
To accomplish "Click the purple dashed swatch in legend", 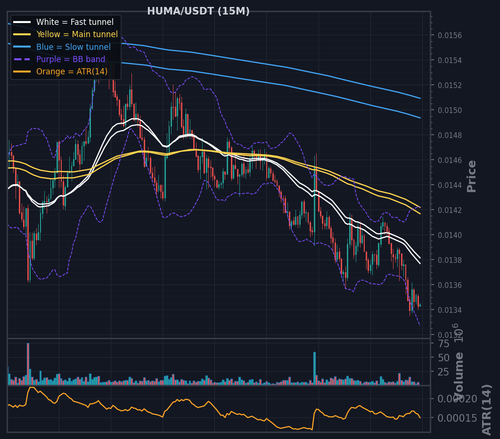I will tap(22, 59).
